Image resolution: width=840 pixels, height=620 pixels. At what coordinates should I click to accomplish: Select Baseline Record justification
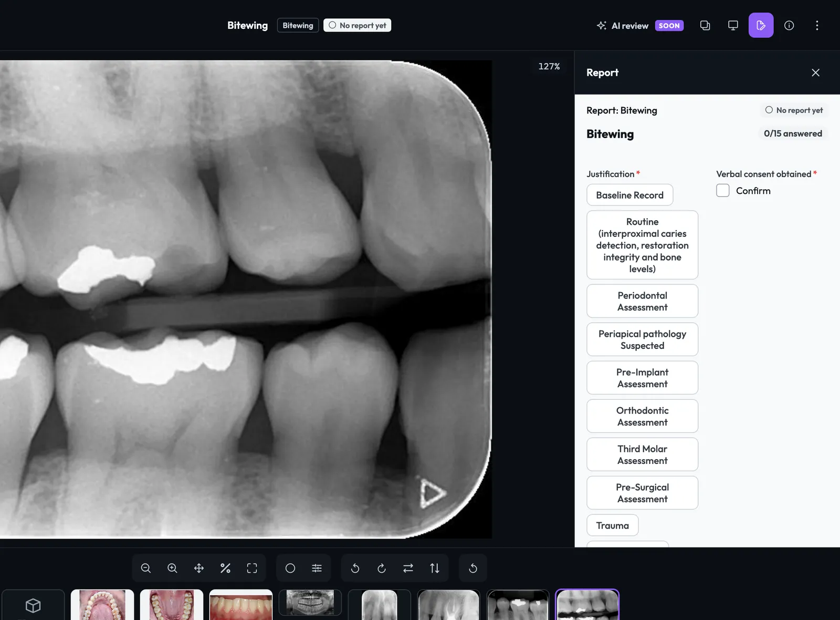click(629, 195)
